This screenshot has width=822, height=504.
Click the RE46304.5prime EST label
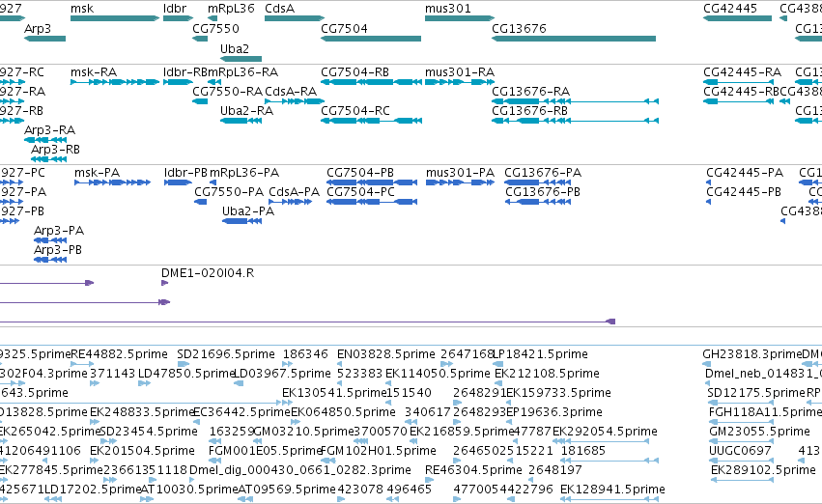(x=473, y=470)
